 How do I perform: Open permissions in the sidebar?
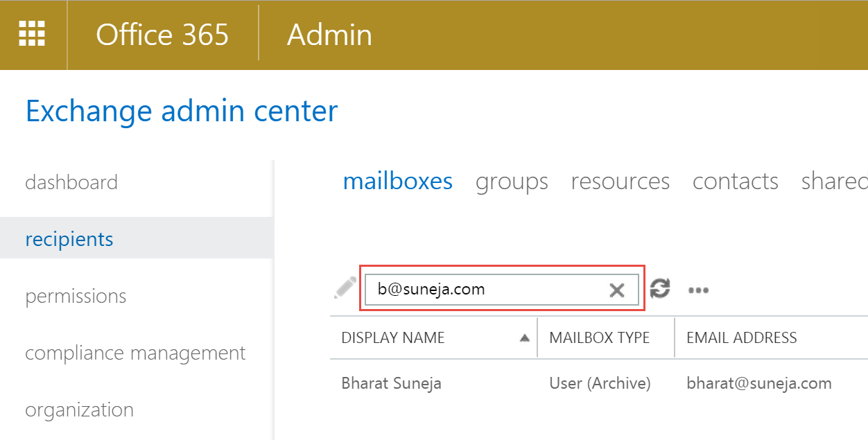pos(76,297)
